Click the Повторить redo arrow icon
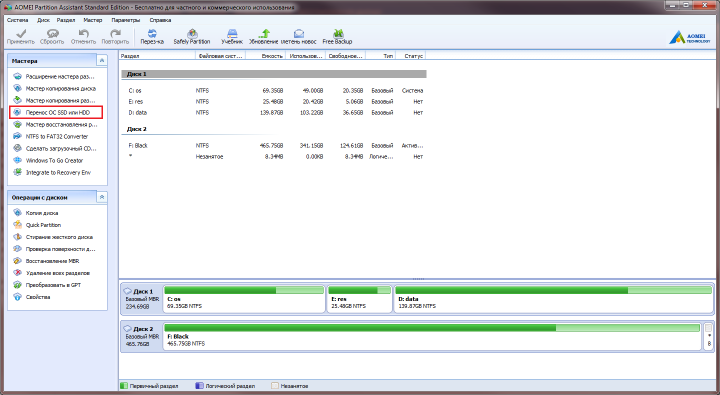This screenshot has width=720, height=395. [x=115, y=34]
